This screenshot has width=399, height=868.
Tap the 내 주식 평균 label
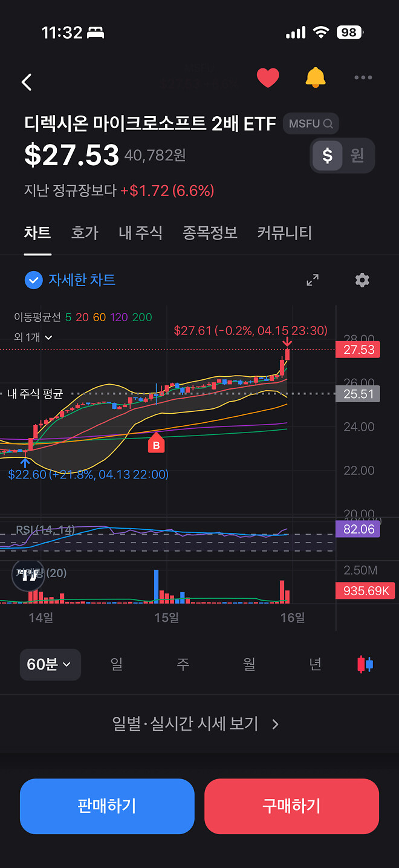(34, 394)
